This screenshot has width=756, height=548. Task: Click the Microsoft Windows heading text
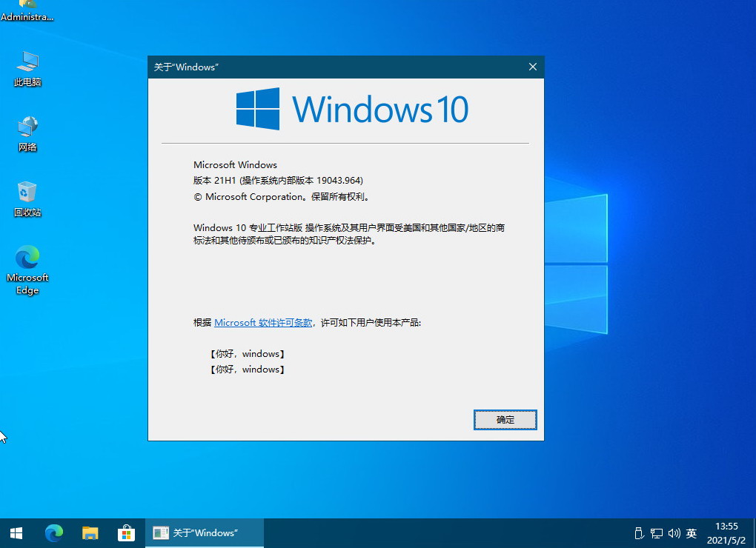[235, 164]
